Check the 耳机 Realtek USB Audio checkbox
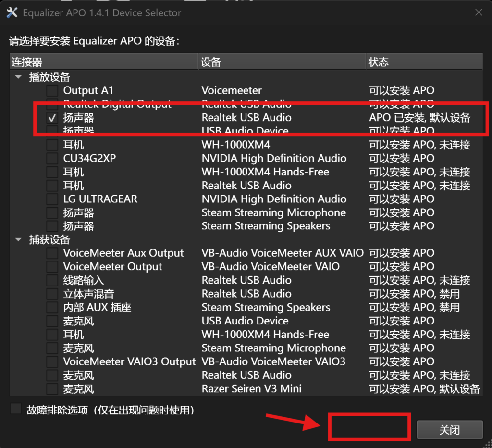The image size is (492, 448). pyautogui.click(x=52, y=186)
